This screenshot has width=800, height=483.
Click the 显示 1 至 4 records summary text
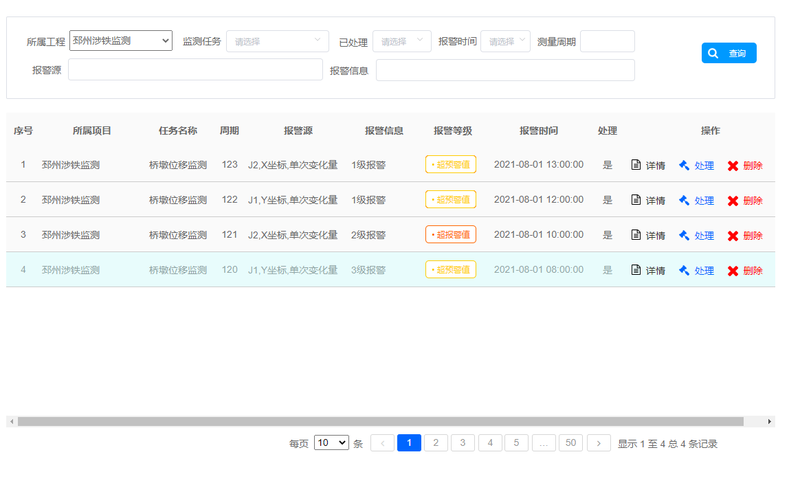pos(667,444)
